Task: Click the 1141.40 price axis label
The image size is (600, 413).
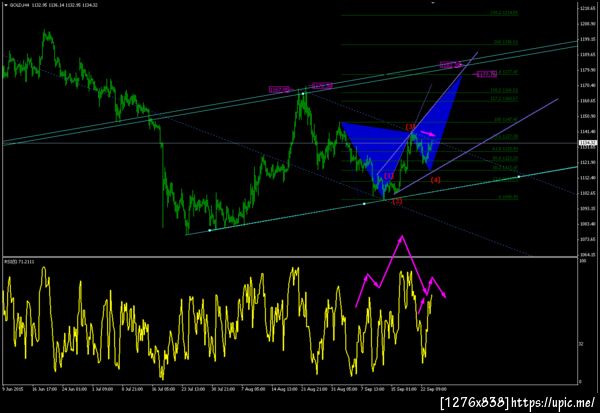Action: (587, 132)
